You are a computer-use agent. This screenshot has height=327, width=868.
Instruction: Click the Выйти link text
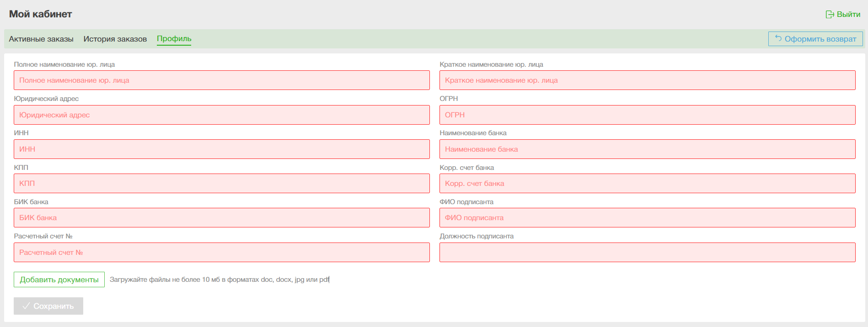point(848,15)
